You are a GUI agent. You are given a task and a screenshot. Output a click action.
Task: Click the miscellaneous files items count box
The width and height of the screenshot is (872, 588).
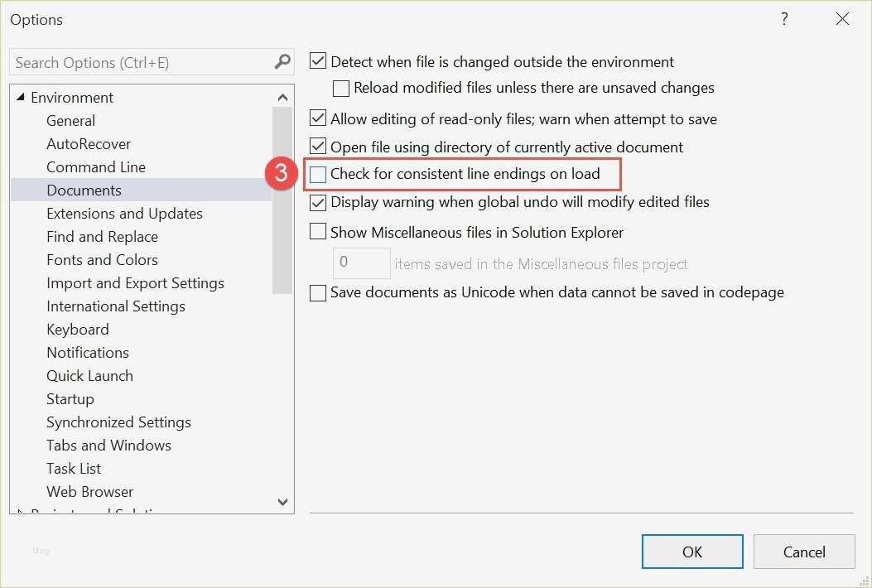pos(361,263)
